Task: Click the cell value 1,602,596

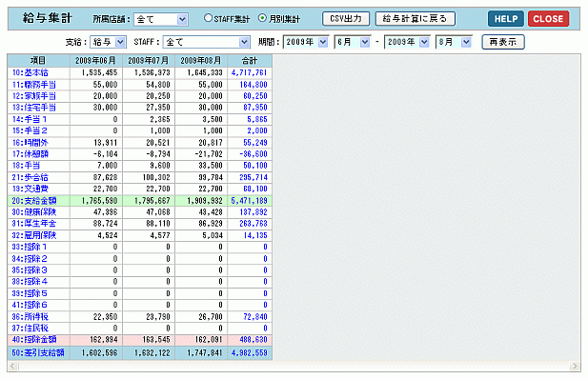Action: tap(99, 353)
